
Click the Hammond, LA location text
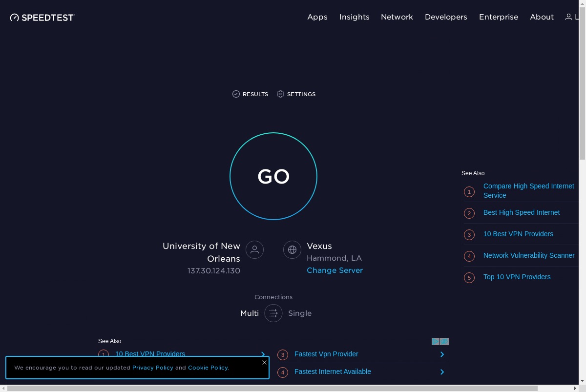point(334,258)
